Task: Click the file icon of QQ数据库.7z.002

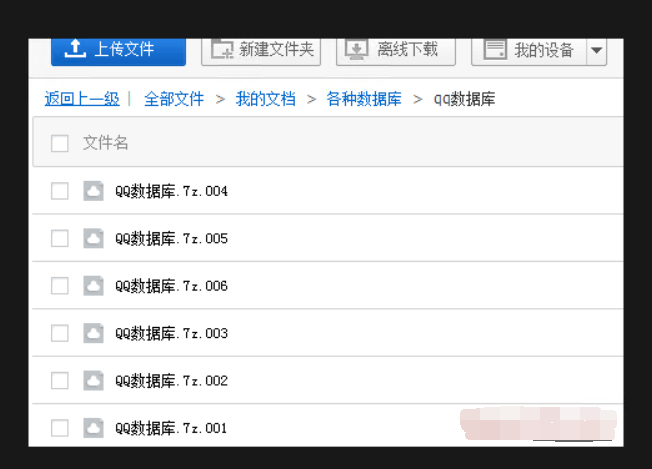Action: click(94, 380)
